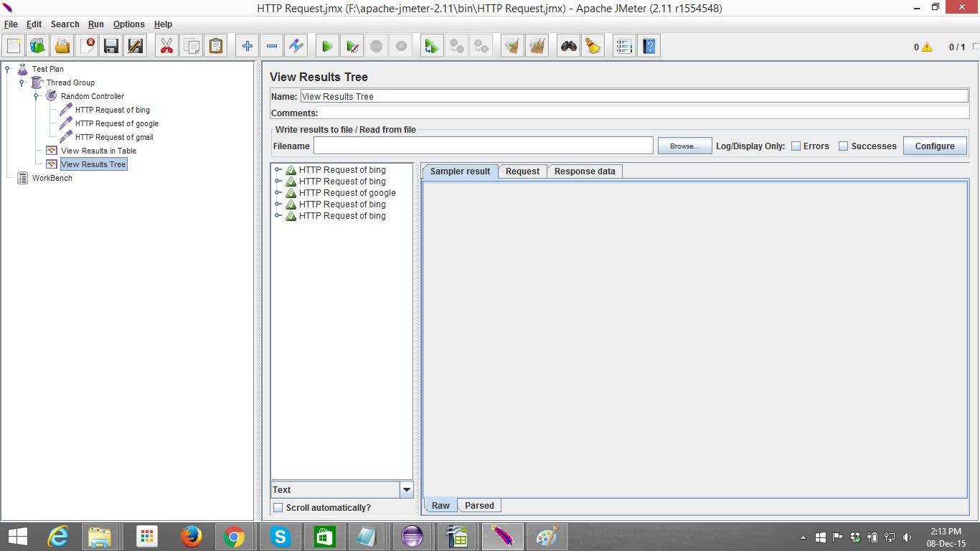Open the Options menu

pyautogui.click(x=129, y=24)
